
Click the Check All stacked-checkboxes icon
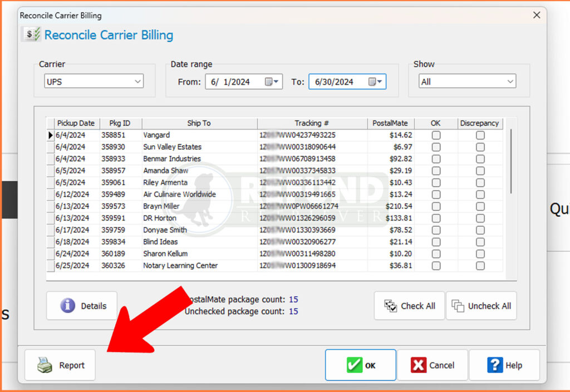coord(391,305)
